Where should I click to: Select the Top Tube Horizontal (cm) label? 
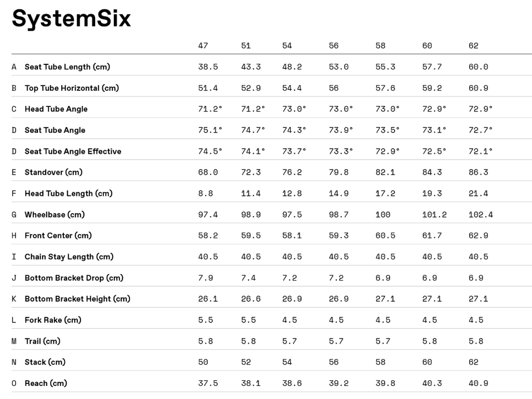[x=72, y=88]
